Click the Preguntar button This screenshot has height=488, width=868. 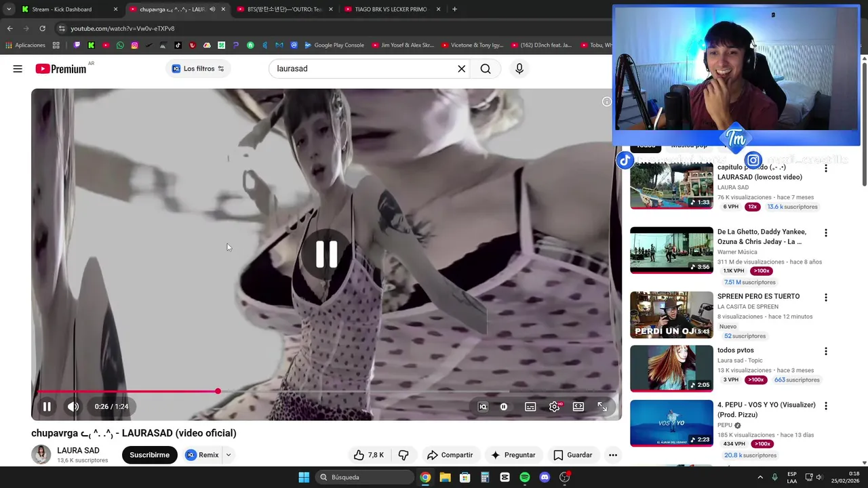(x=513, y=455)
